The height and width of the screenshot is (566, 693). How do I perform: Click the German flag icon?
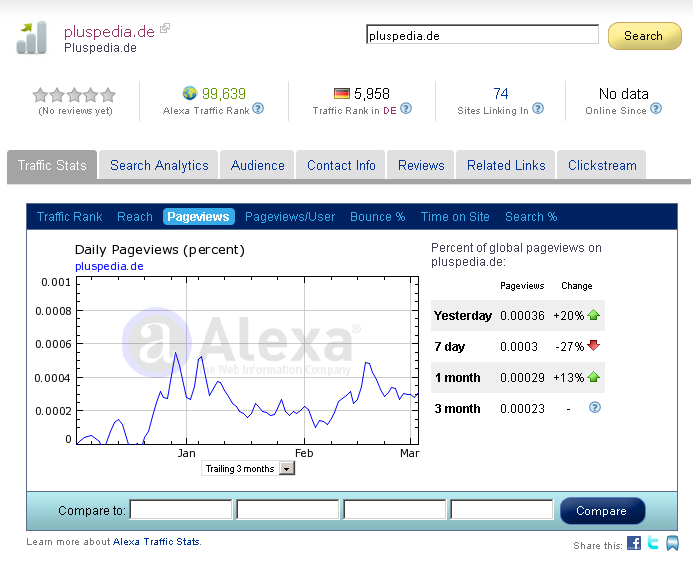click(x=342, y=94)
